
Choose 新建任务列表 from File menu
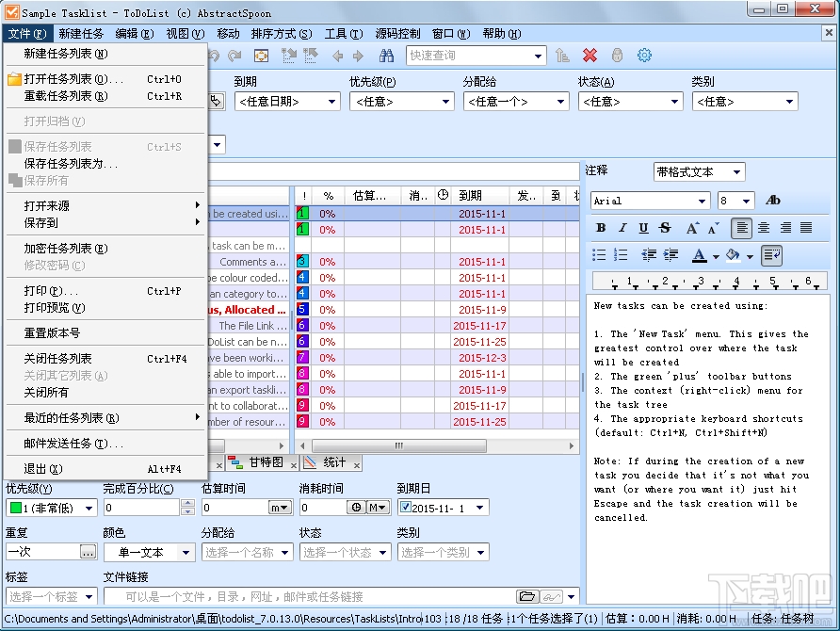click(105, 54)
